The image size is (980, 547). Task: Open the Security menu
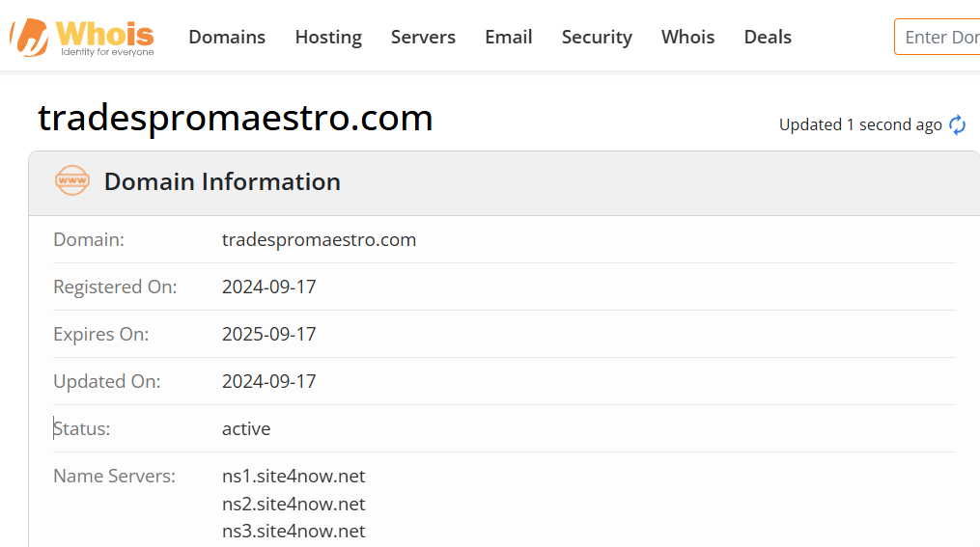[597, 38]
